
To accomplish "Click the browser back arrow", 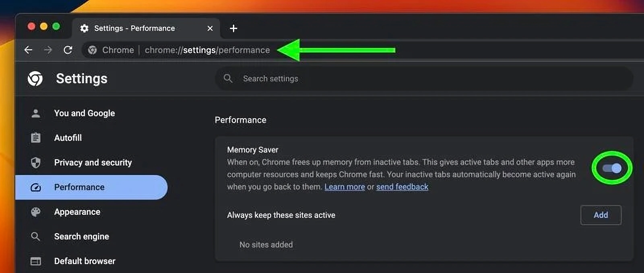I will 28,50.
